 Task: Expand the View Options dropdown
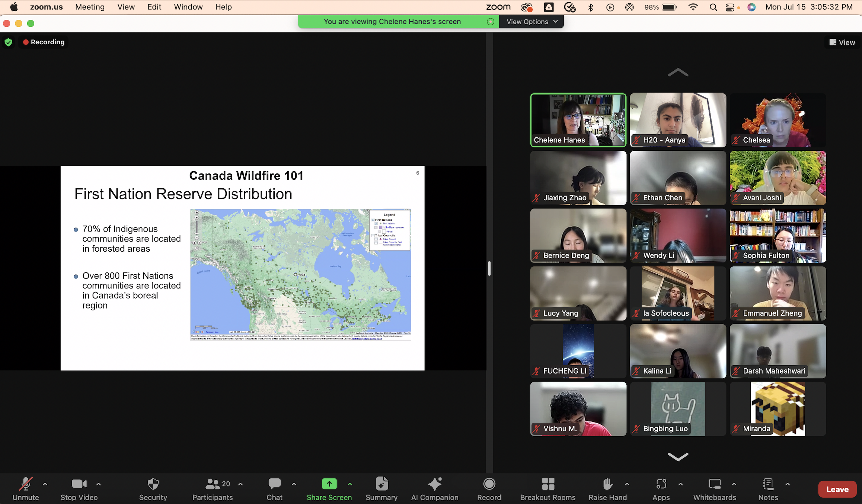click(531, 22)
